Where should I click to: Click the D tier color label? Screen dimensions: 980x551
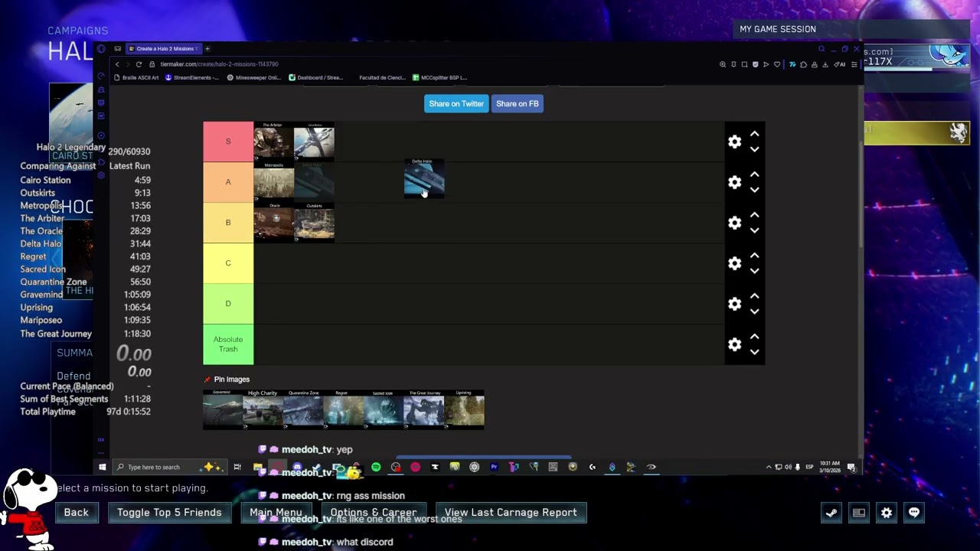[x=228, y=304]
